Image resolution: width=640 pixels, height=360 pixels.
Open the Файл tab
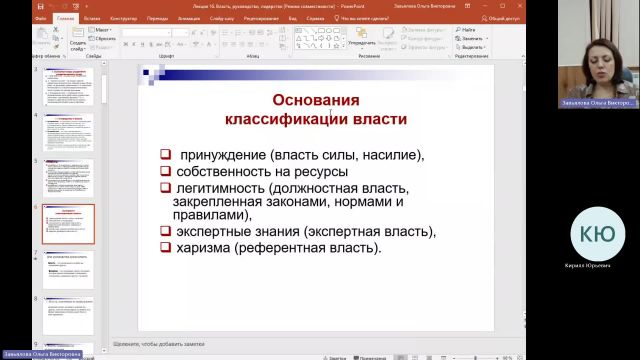tap(40, 18)
